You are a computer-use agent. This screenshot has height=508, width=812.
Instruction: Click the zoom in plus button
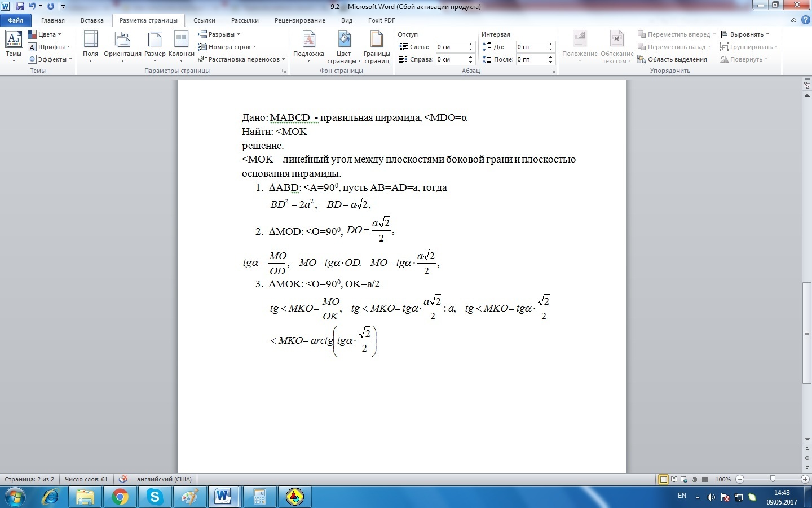pyautogui.click(x=805, y=479)
